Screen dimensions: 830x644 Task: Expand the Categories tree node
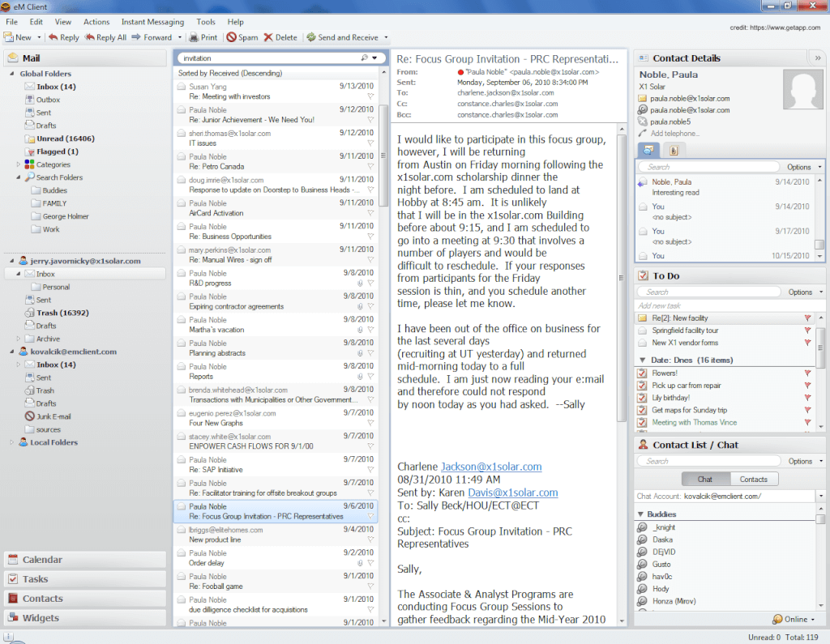tap(19, 164)
